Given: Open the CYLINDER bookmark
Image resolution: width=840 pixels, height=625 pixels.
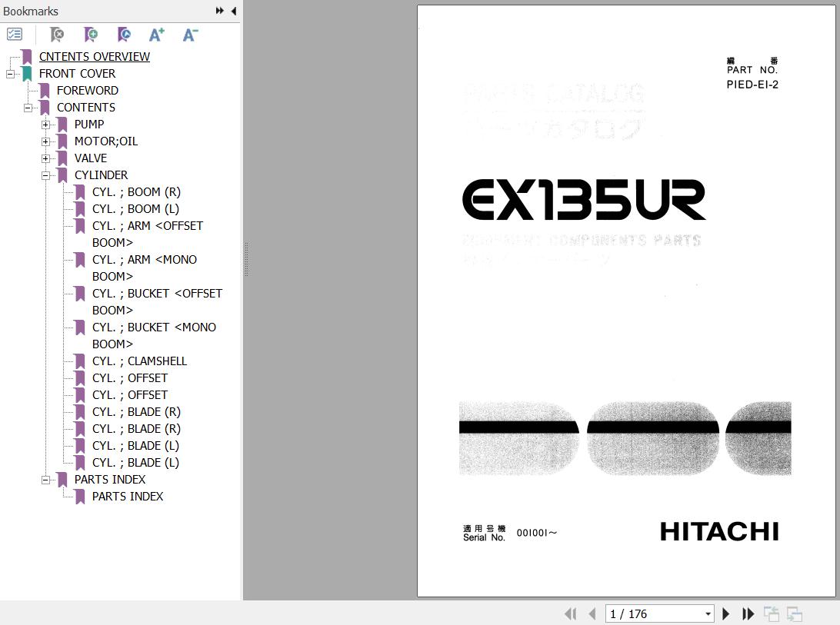Looking at the screenshot, I should pyautogui.click(x=101, y=175).
